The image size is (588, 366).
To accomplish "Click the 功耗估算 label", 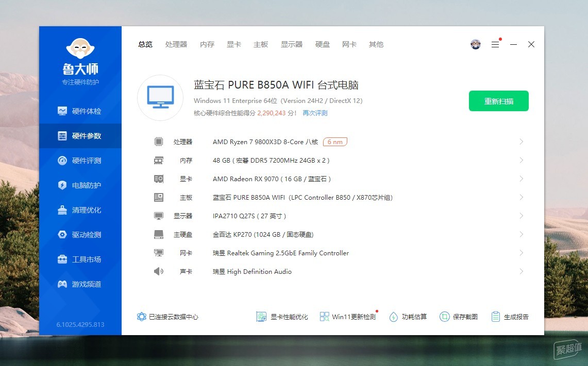I will (x=414, y=317).
